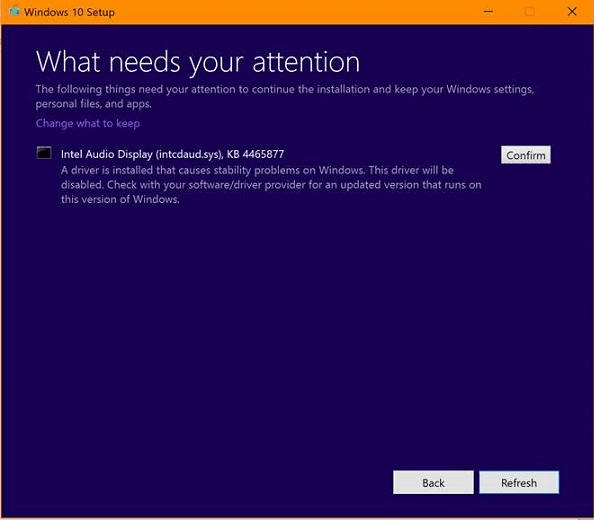
Task: Open the 'Change what to keep' link
Action: pyautogui.click(x=88, y=123)
